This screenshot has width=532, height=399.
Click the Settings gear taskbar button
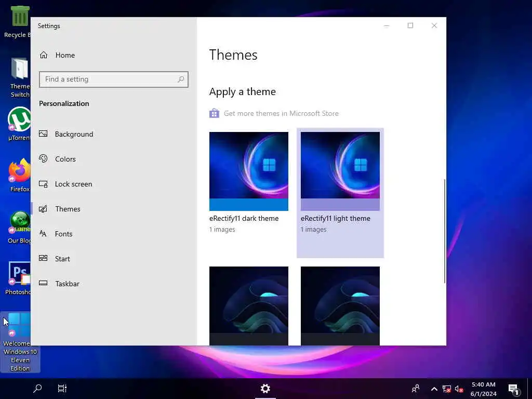265,389
